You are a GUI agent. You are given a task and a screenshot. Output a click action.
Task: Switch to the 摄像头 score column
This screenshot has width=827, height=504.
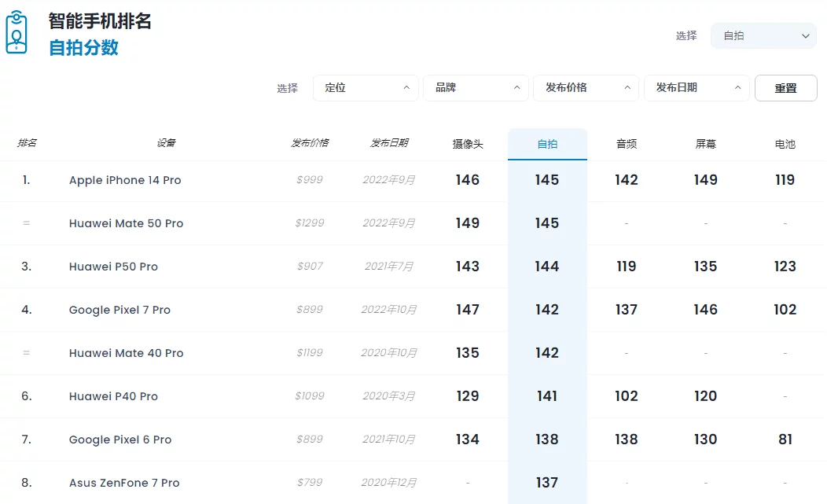(x=468, y=144)
